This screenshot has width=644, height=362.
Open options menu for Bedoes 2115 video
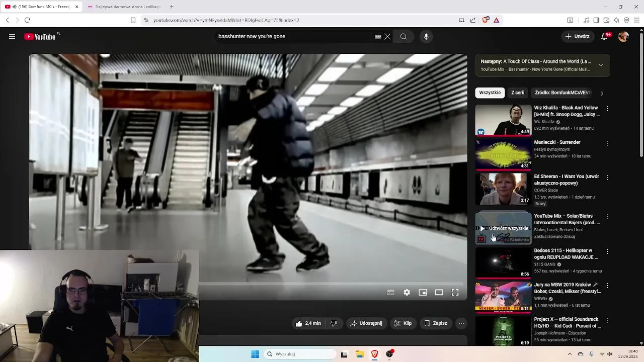click(607, 251)
